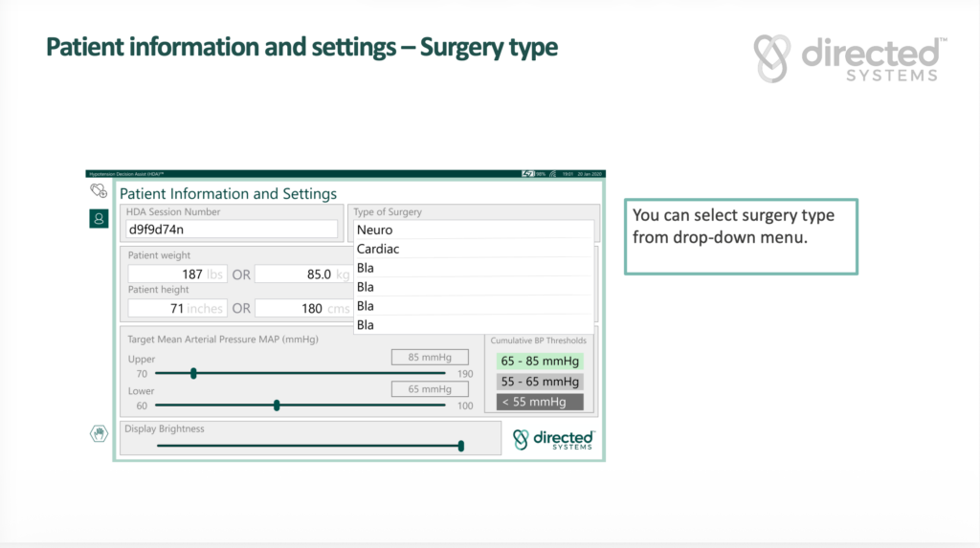The width and height of the screenshot is (980, 548).
Task: Select the dark < 55 mmHg threshold
Action: coord(540,402)
